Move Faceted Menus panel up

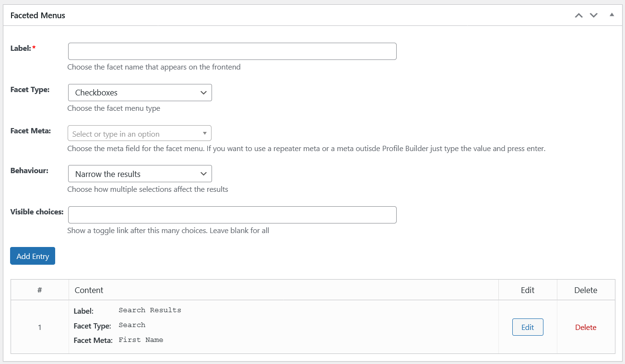pos(579,15)
